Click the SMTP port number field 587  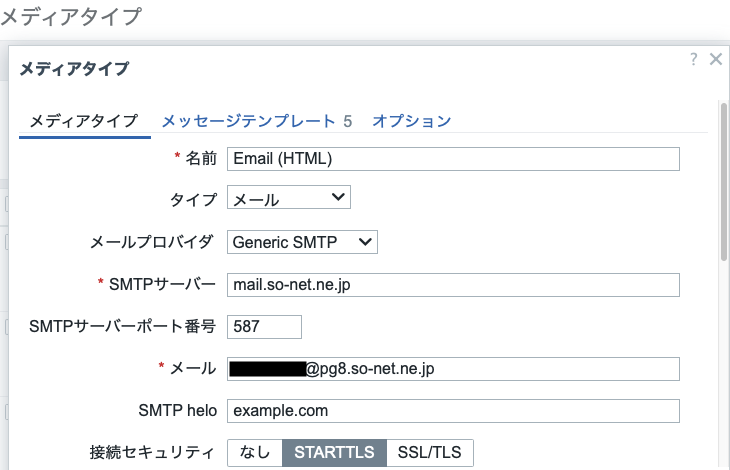[264, 327]
